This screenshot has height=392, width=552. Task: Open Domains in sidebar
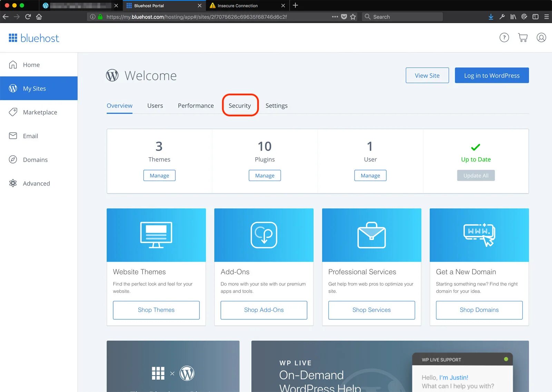tap(39, 160)
